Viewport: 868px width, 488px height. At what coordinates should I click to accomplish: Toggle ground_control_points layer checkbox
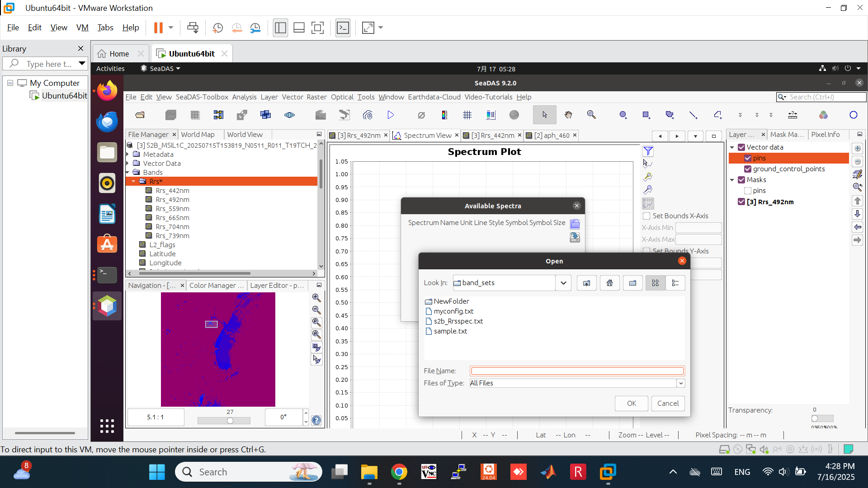(x=748, y=169)
